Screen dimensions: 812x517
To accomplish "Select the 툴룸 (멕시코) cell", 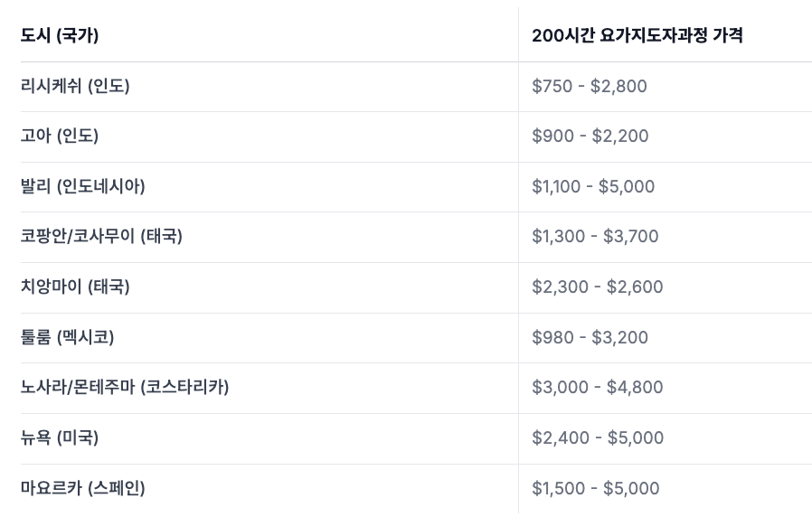I will [x=68, y=338].
